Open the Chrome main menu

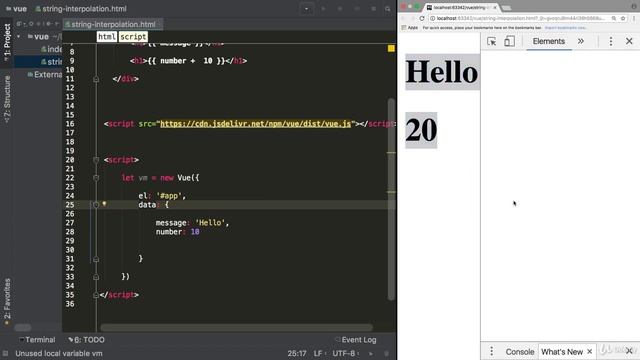coord(634,18)
